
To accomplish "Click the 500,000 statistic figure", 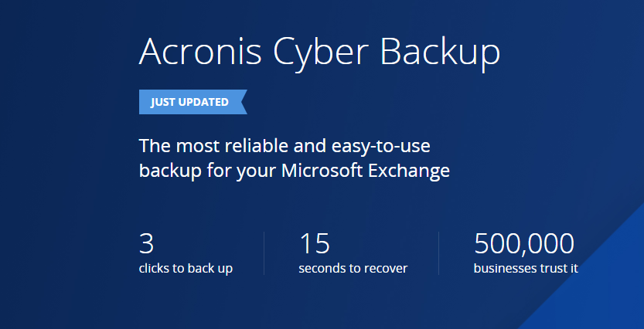I will 523,244.
